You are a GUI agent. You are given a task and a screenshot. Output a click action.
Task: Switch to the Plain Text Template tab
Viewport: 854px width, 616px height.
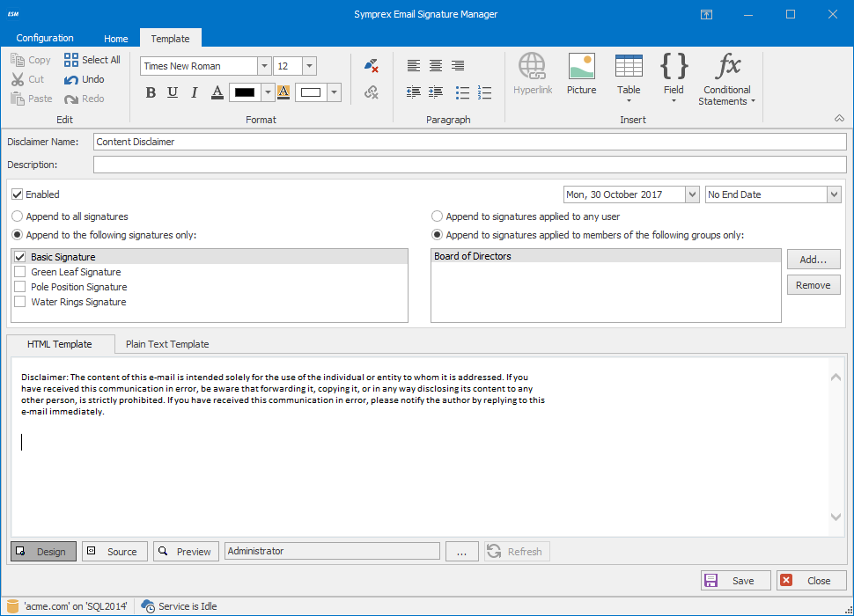coord(167,344)
